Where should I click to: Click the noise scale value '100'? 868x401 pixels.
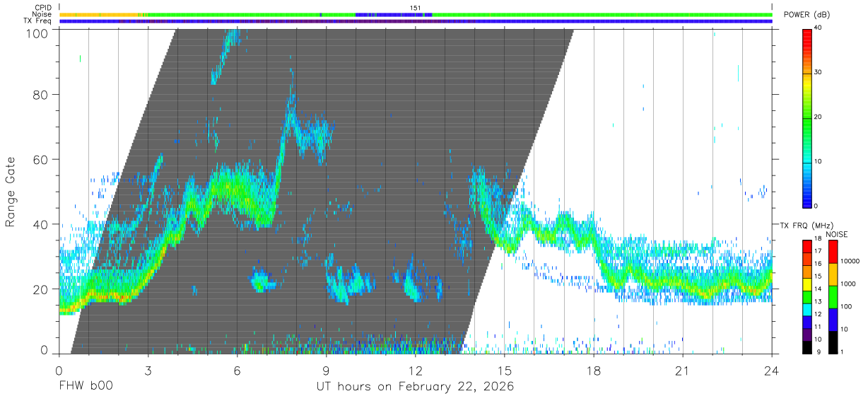pyautogui.click(x=845, y=306)
